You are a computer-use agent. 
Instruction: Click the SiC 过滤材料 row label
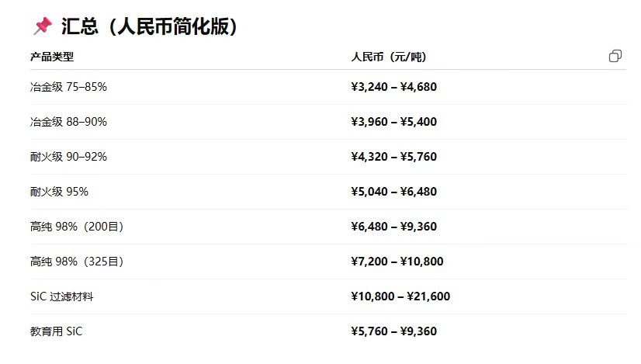pyautogui.click(x=62, y=296)
